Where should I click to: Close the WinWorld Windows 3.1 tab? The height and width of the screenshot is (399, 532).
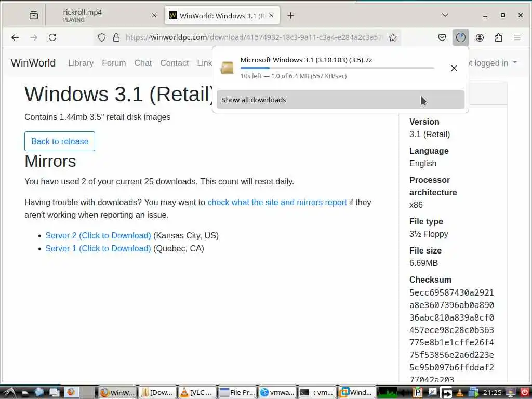tap(271, 15)
